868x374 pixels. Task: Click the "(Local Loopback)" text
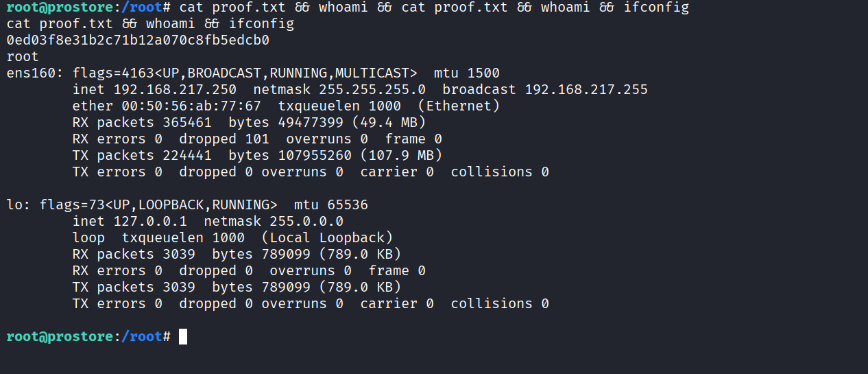pyautogui.click(x=327, y=237)
